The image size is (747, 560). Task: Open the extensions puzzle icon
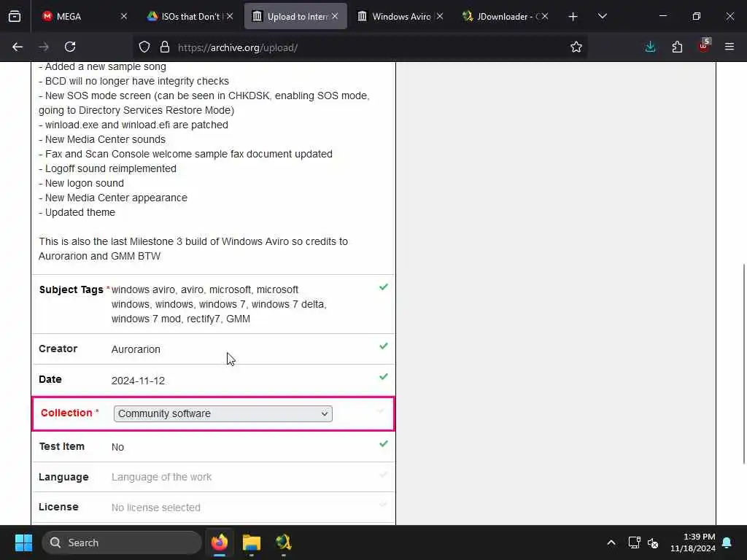677,47
